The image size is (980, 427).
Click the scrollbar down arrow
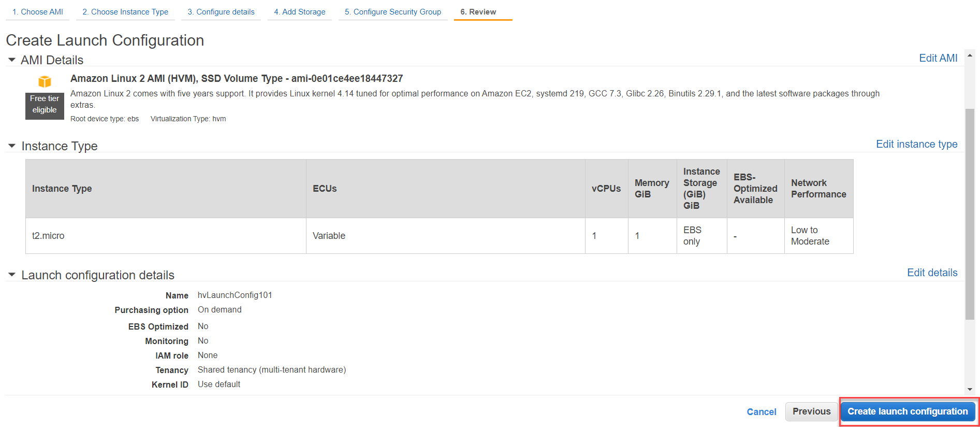(x=970, y=389)
